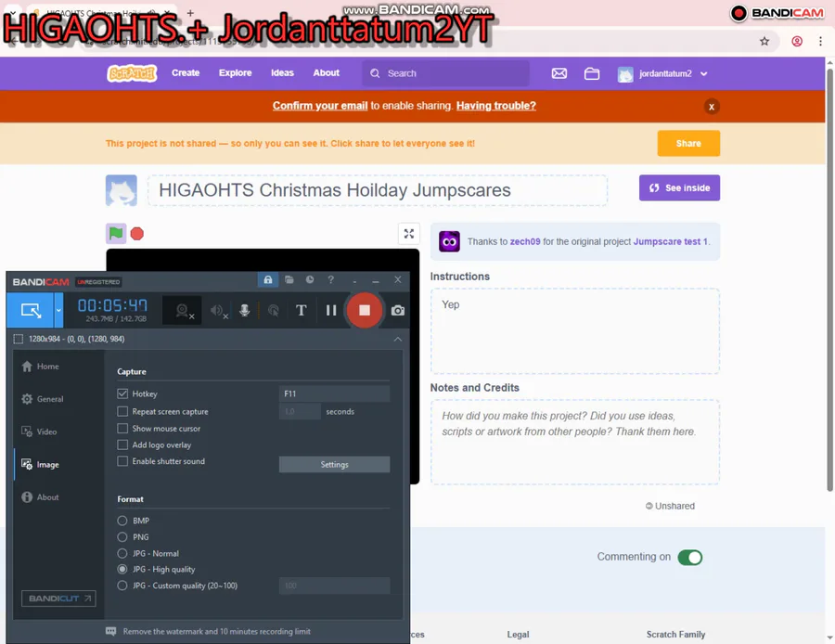Toggle Bandicam microphone icon

(x=244, y=310)
